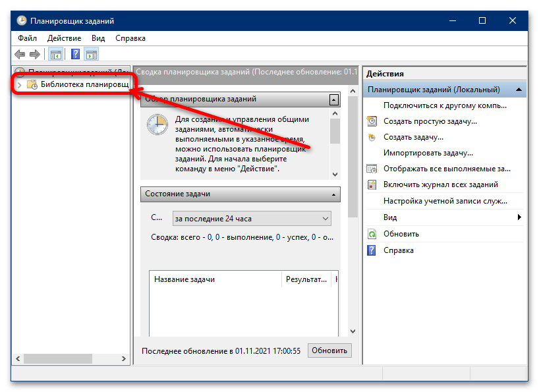Image resolution: width=539 pixels, height=392 pixels.
Task: Collapse the Обзор планировщика заданий section
Action: pyautogui.click(x=334, y=100)
